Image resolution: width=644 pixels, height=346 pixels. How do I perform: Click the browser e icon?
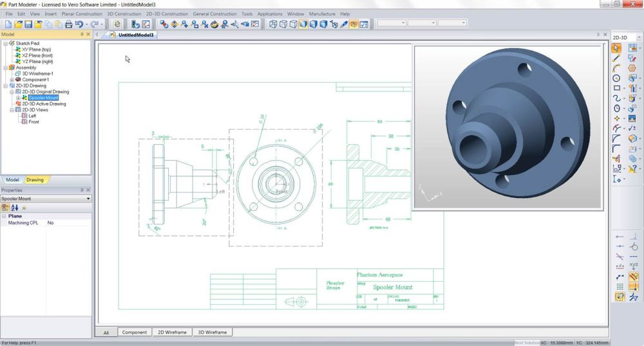coord(117,24)
